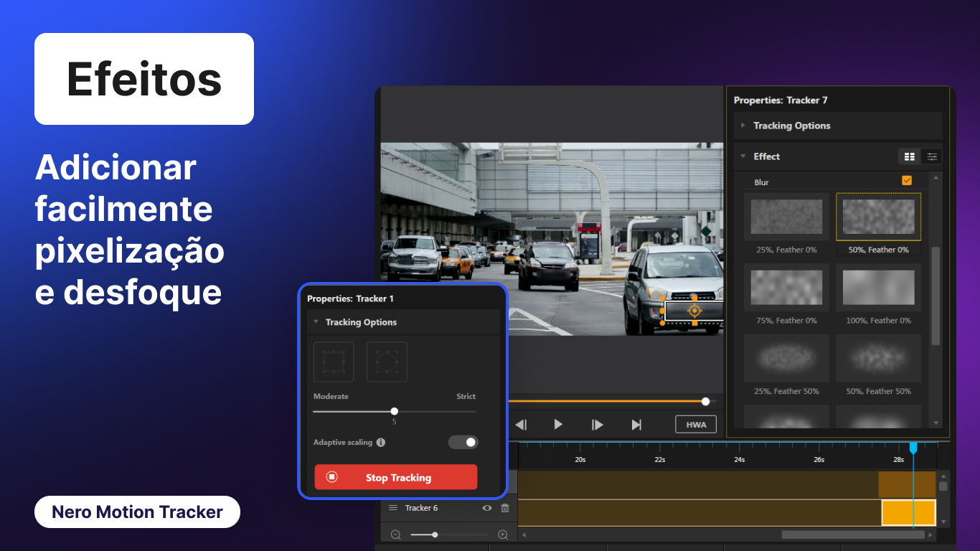Delete Tracker 6 with the trash icon
Screen dimensions: 980x551
[x=505, y=508]
